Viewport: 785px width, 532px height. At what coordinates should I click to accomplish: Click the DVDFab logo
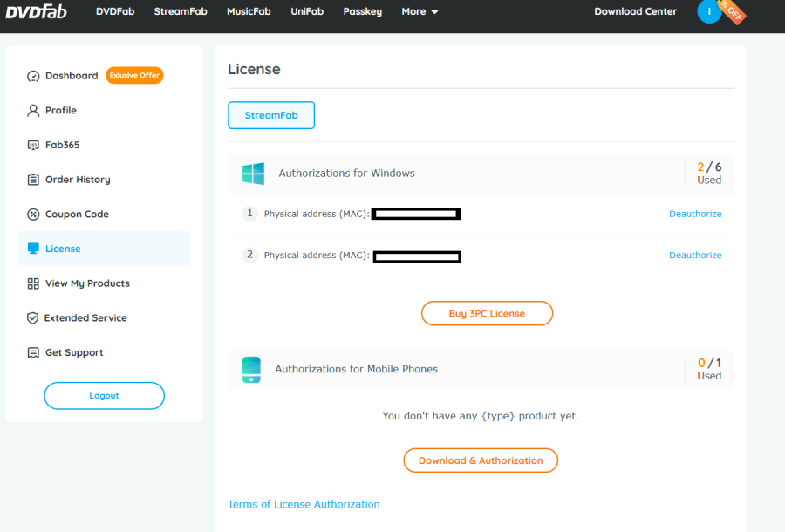coord(37,11)
